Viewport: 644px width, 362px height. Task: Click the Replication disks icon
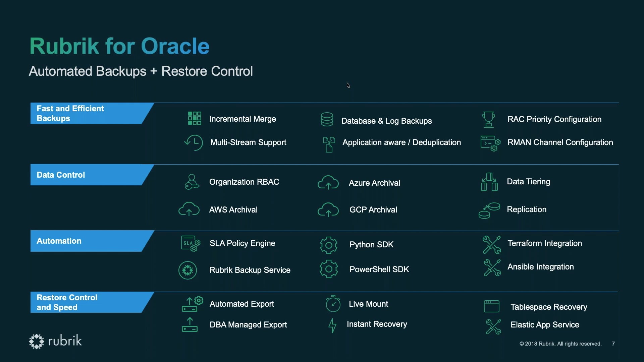tap(489, 210)
